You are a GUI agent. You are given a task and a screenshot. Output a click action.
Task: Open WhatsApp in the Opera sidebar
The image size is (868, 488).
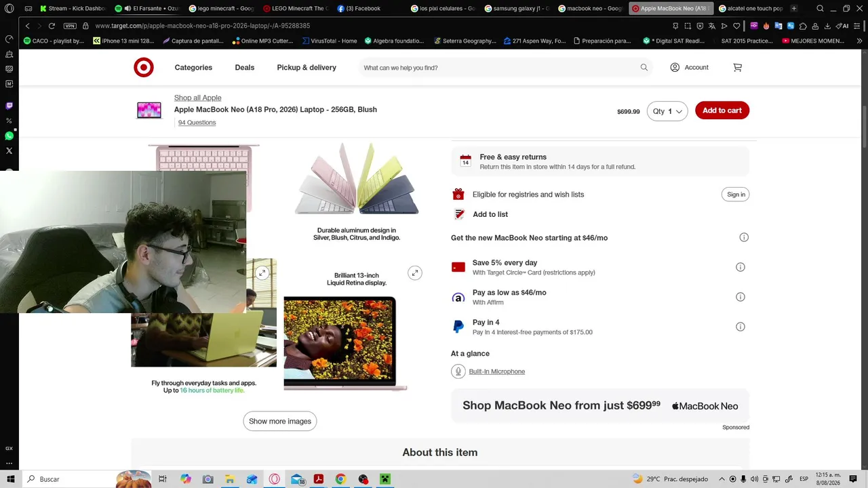point(9,136)
